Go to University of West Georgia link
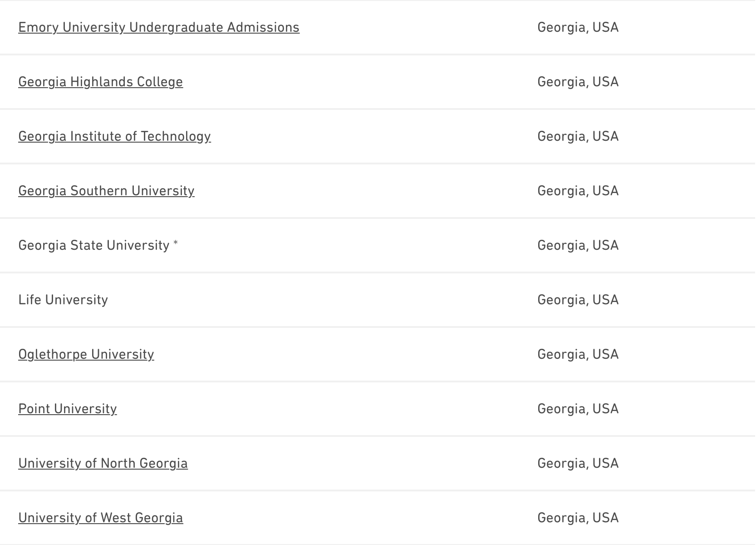The width and height of the screenshot is (756, 545). [x=101, y=518]
